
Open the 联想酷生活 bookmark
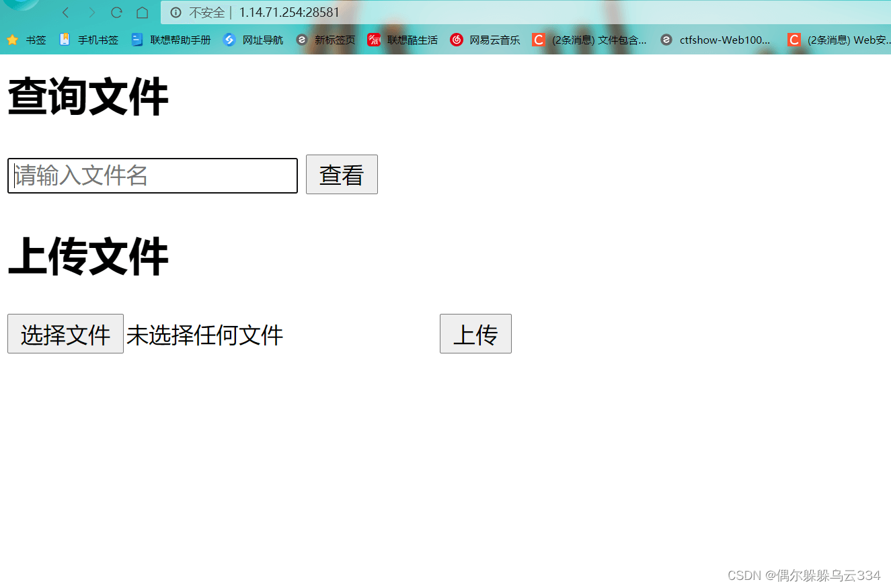[402, 40]
